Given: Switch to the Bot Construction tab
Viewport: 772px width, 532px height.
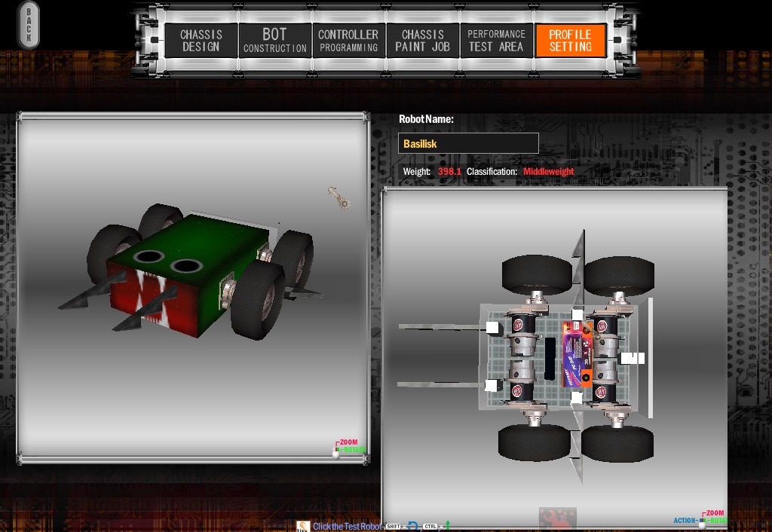Looking at the screenshot, I should (274, 41).
